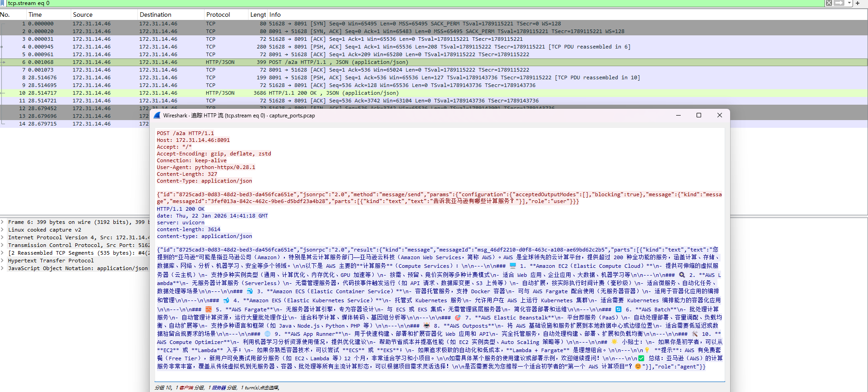Screen dimensions: 868x392
Task: Sort packets by the Time column header
Action: pyautogui.click(x=49, y=15)
